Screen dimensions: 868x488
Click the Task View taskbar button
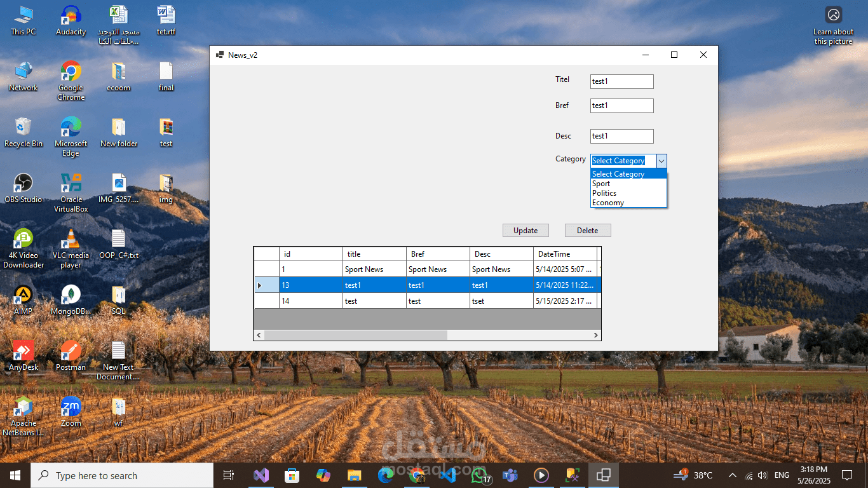coord(229,475)
